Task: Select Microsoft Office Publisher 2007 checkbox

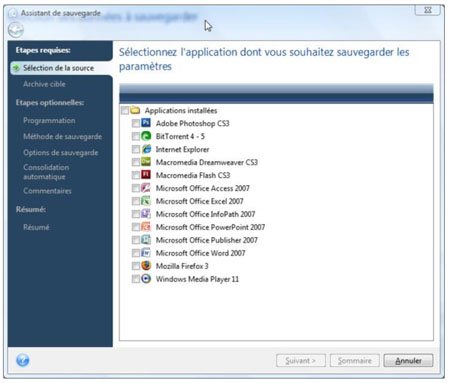Action: point(136,240)
